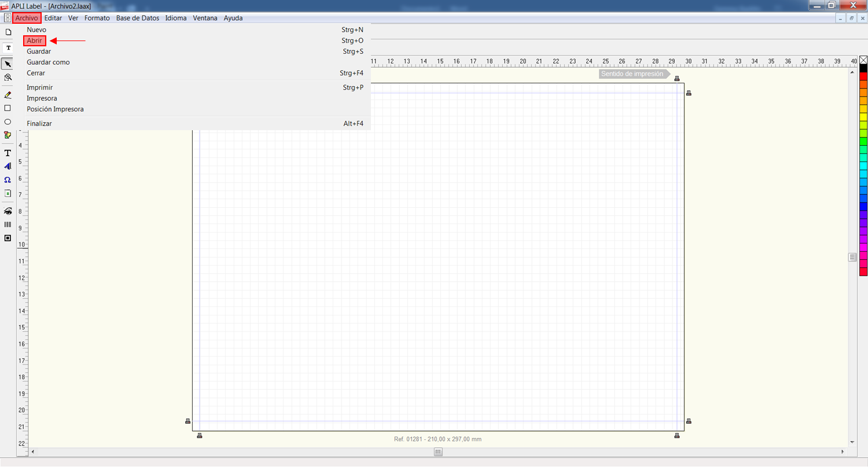
Task: Select the arrow pointer tool
Action: click(8, 64)
